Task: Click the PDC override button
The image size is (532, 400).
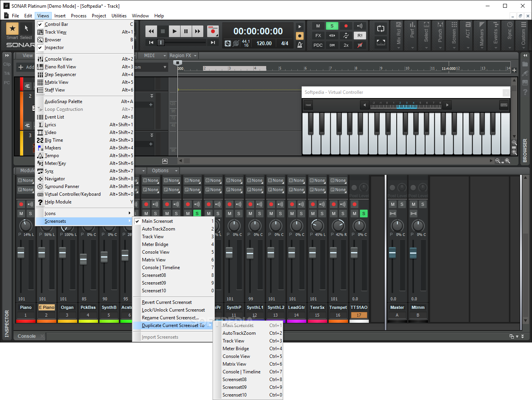Action: click(x=318, y=45)
